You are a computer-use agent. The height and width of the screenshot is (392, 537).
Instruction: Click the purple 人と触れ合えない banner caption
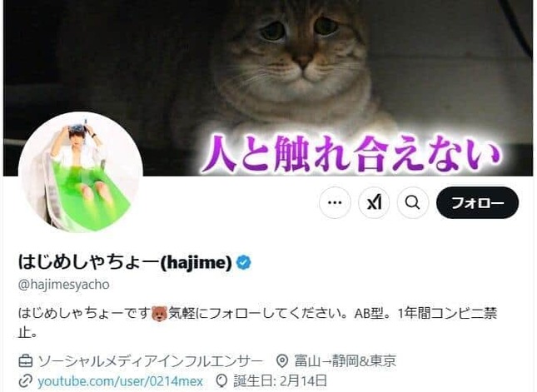(x=351, y=153)
